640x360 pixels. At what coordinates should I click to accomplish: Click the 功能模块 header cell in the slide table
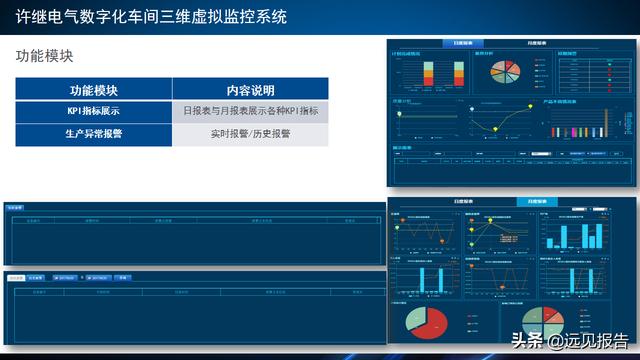click(x=94, y=89)
